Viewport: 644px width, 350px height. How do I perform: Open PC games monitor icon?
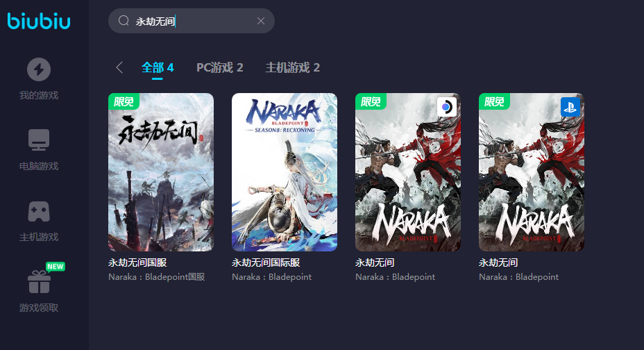point(39,140)
